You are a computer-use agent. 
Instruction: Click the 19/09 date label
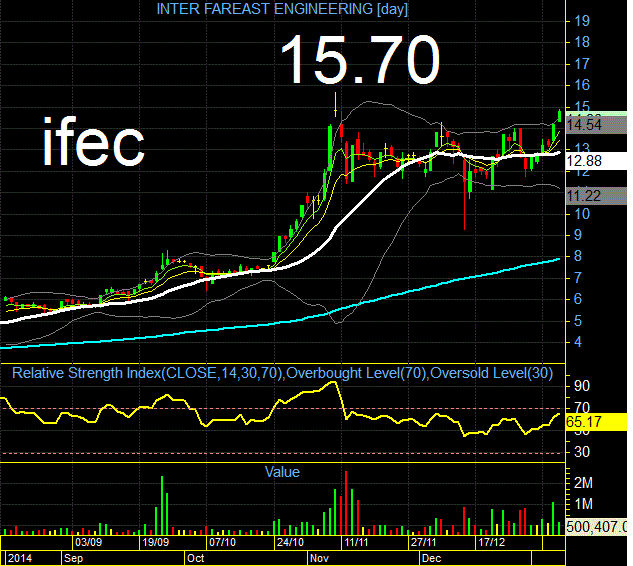(x=155, y=542)
